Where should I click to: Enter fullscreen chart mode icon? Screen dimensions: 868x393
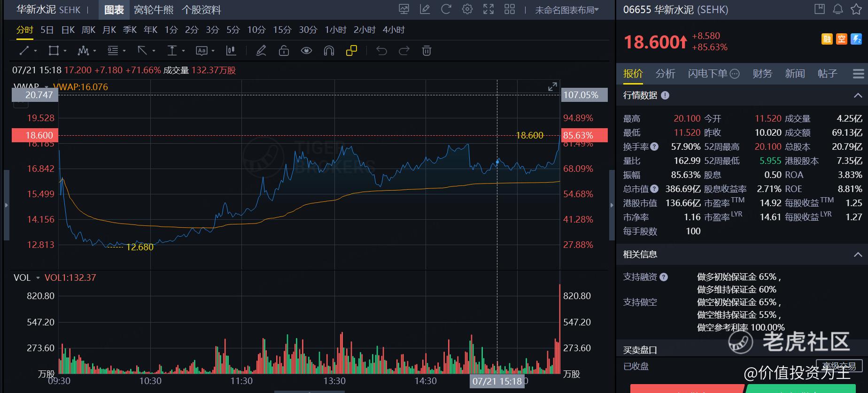coord(488,9)
